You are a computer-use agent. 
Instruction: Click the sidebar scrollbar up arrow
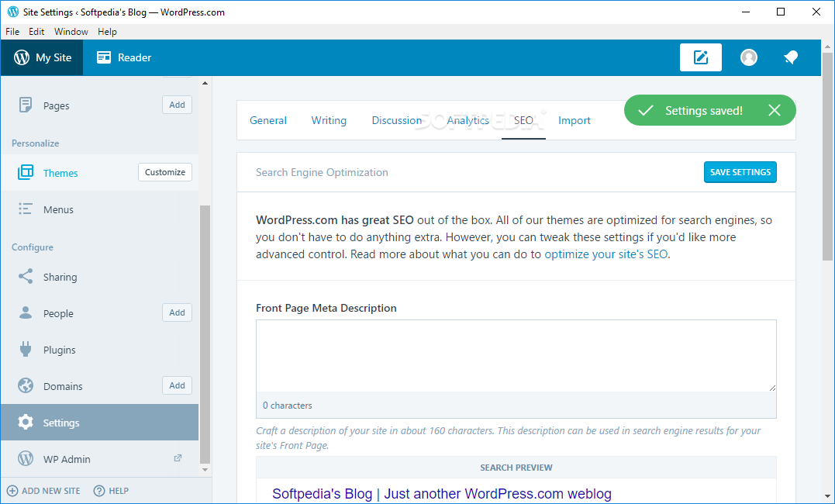coord(205,83)
